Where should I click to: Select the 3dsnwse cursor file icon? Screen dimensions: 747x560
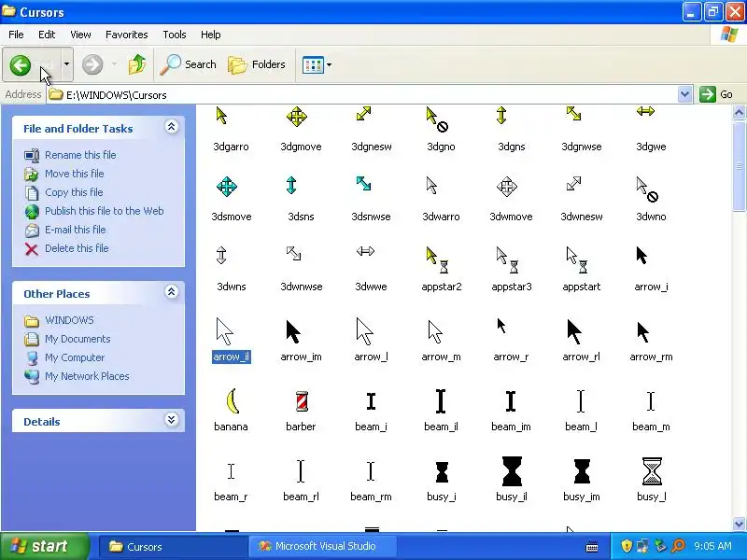(x=363, y=184)
